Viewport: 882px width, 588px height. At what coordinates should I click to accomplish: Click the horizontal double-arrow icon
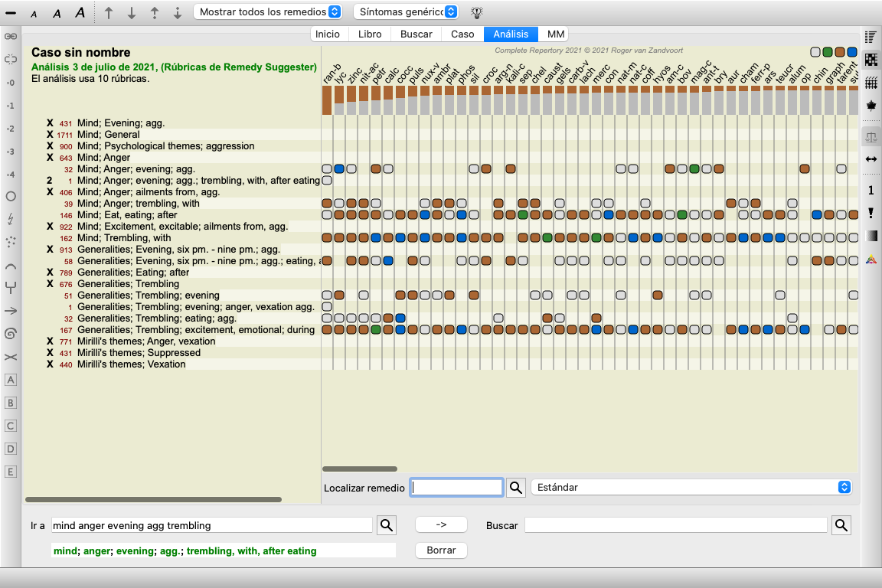(x=871, y=159)
